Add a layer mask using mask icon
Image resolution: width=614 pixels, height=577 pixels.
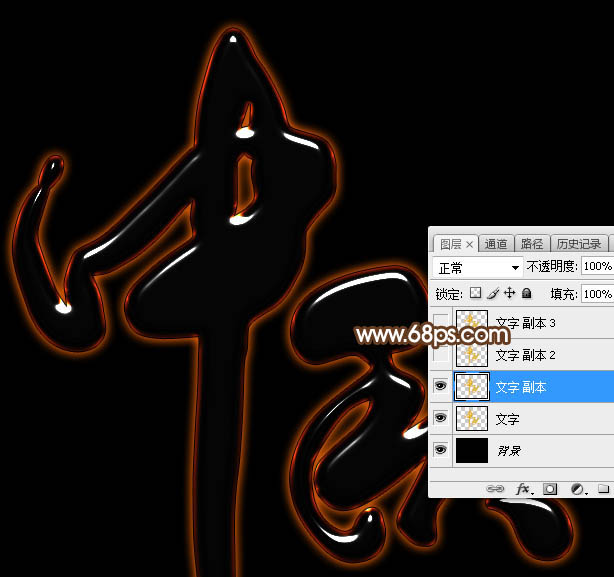tap(550, 489)
